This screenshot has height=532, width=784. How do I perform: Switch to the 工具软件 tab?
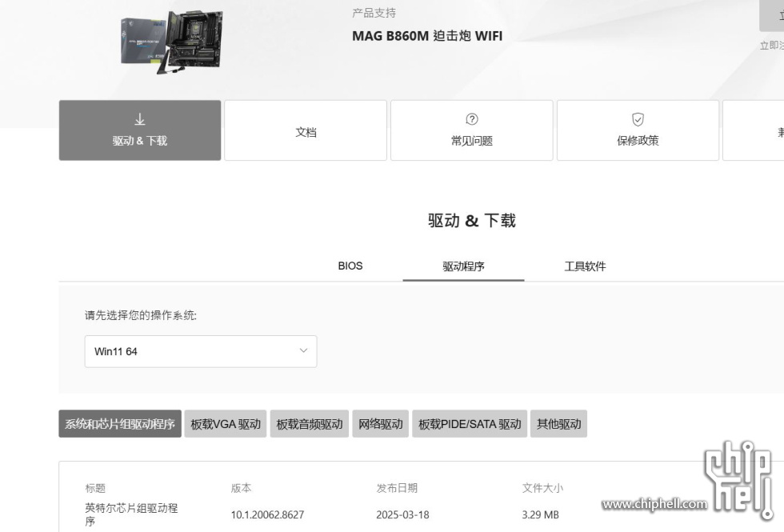585,266
